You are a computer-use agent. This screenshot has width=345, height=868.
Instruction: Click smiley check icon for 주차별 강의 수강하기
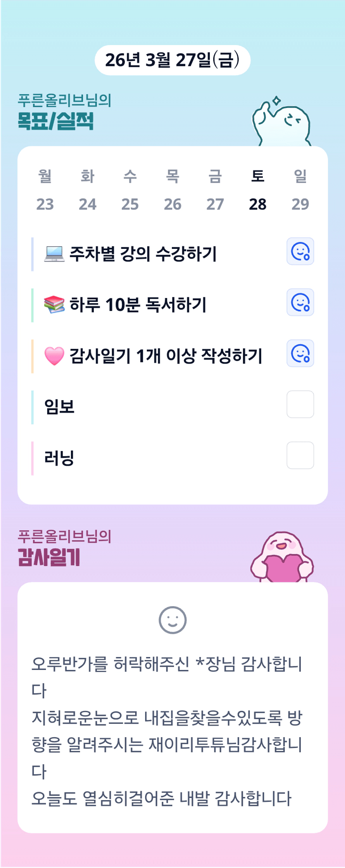pyautogui.click(x=300, y=251)
